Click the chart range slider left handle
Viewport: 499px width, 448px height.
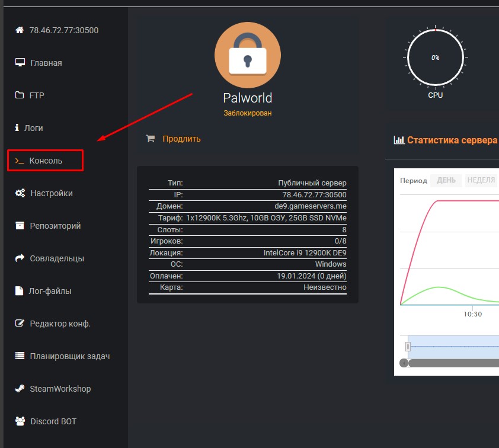408,346
